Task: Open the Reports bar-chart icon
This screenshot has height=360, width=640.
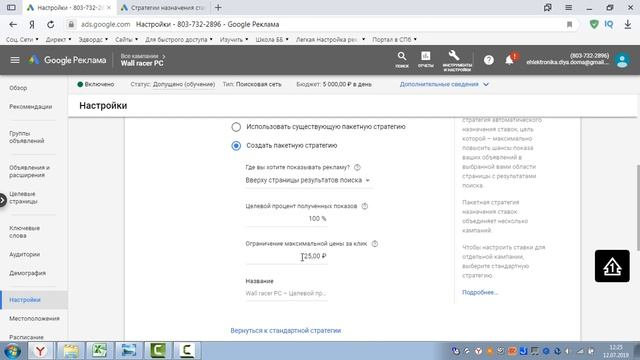Action: coord(425,60)
